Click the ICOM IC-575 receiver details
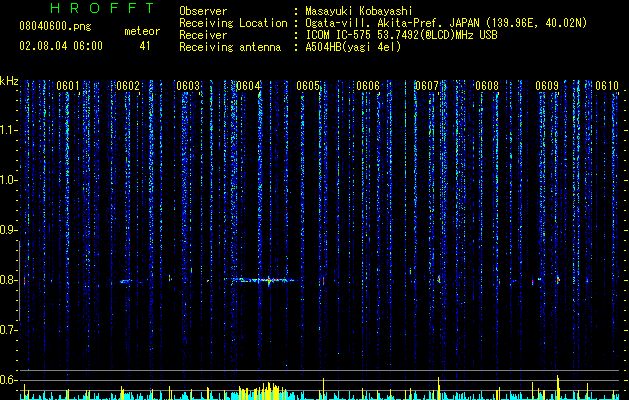This screenshot has width=629, height=400. tap(401, 35)
